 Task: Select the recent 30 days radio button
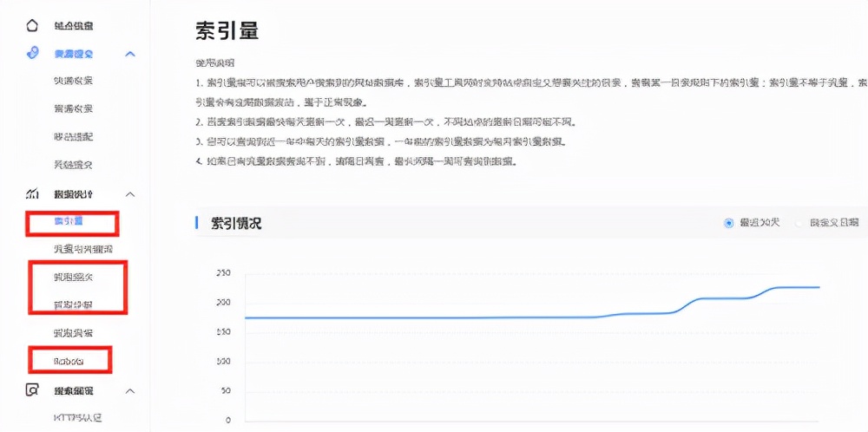(x=729, y=223)
